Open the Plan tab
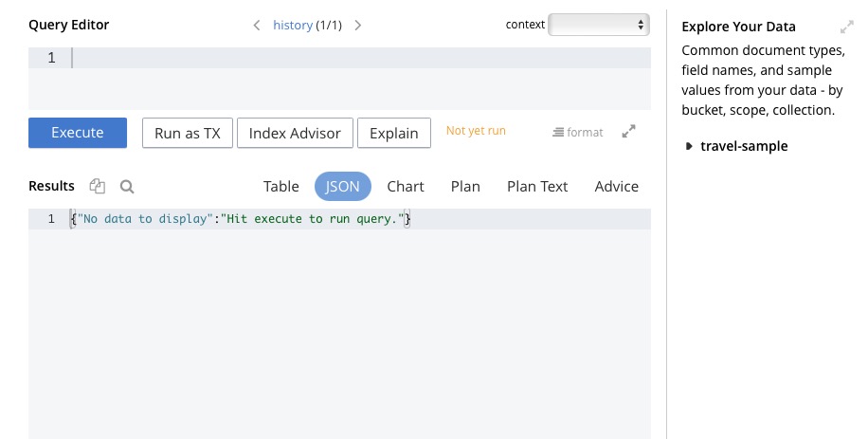The height and width of the screenshot is (439, 868). [x=465, y=186]
